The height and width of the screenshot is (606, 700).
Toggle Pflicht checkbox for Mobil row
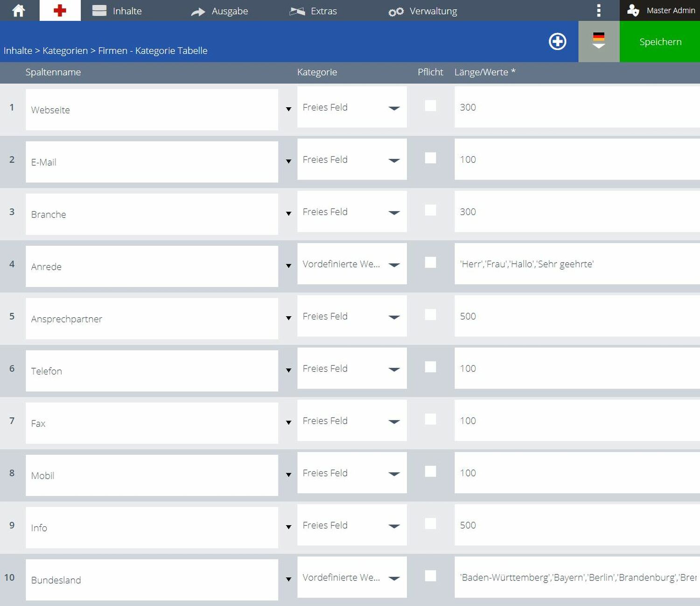click(431, 472)
